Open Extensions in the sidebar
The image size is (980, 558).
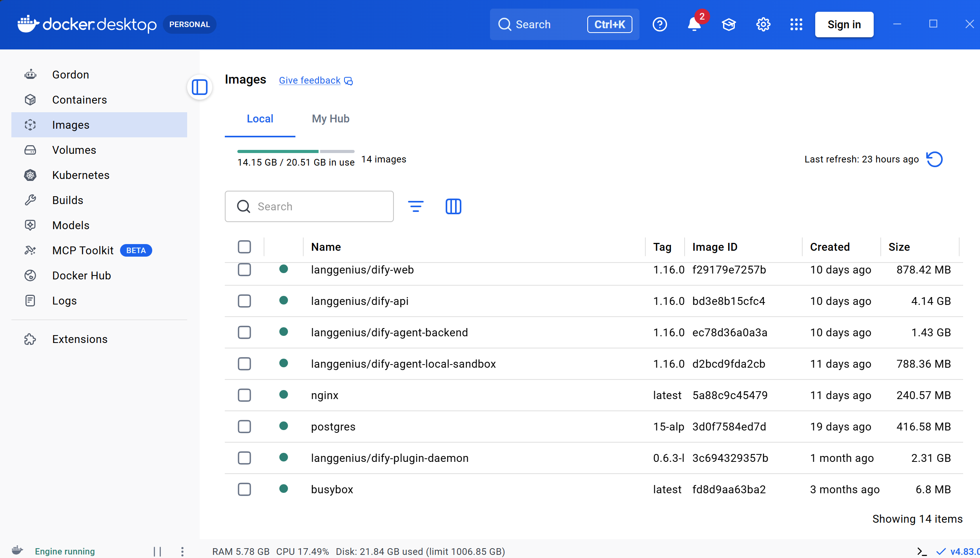click(x=99, y=339)
